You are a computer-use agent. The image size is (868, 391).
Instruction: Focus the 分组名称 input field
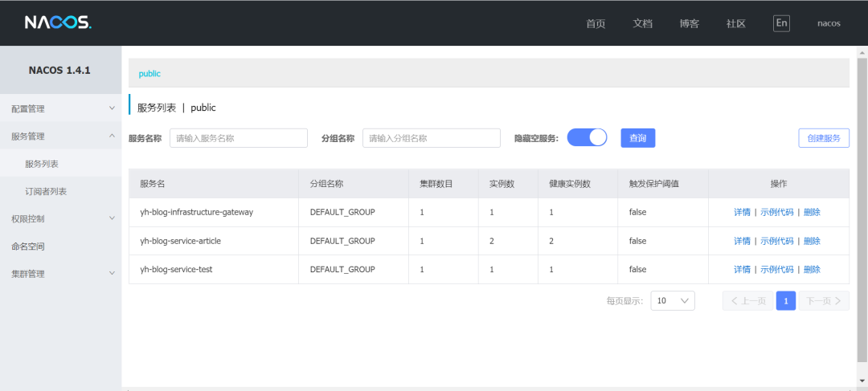[x=432, y=138]
